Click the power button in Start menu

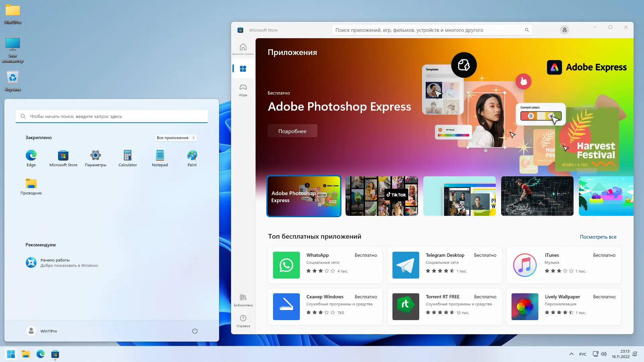point(195,331)
